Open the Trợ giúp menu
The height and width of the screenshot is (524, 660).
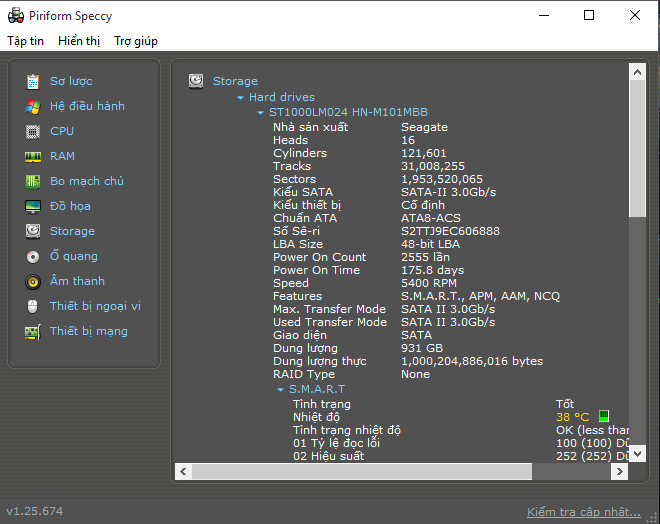coord(136,41)
